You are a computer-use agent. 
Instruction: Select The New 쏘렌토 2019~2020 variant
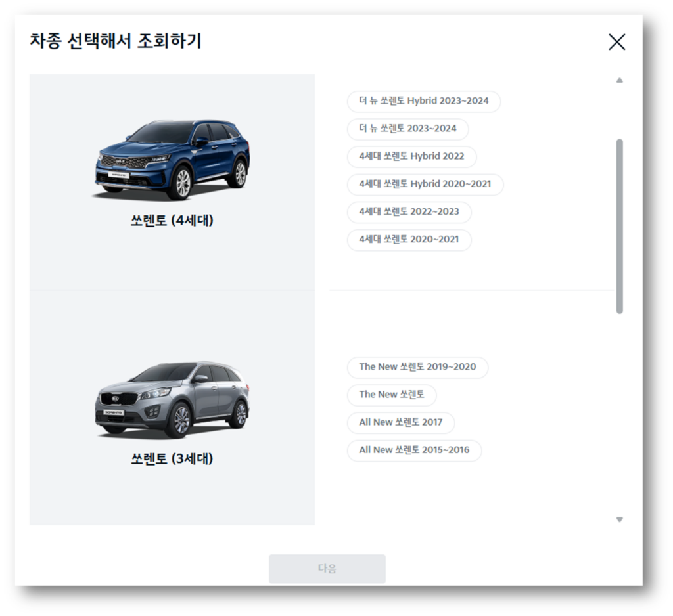(x=417, y=368)
